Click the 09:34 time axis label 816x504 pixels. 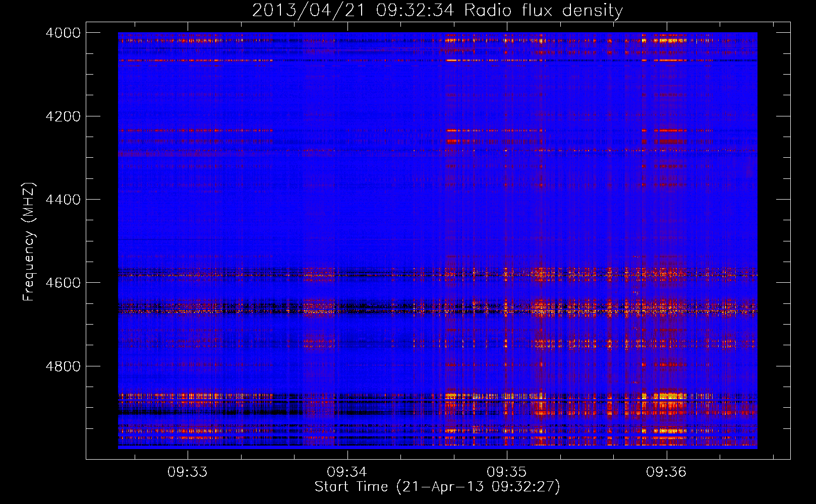click(347, 472)
